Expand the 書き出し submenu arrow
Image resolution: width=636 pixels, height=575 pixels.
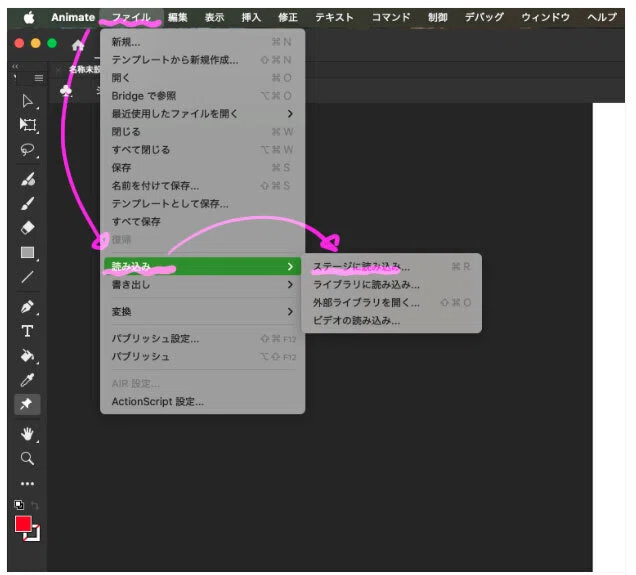point(290,285)
